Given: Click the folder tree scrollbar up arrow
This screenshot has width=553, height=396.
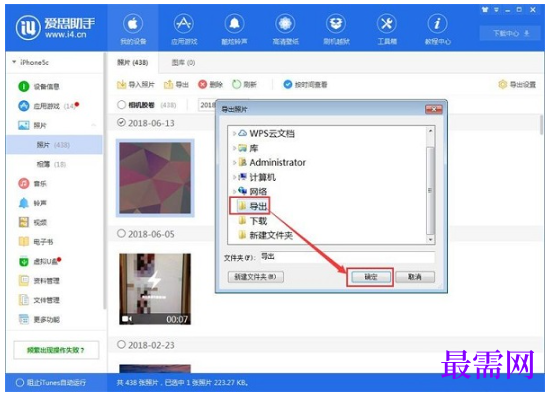Looking at the screenshot, I should point(430,131).
